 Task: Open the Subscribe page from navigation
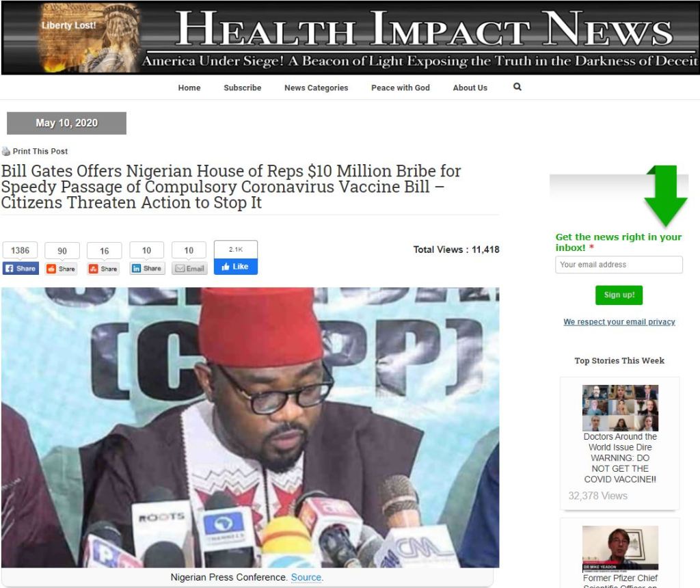point(243,88)
